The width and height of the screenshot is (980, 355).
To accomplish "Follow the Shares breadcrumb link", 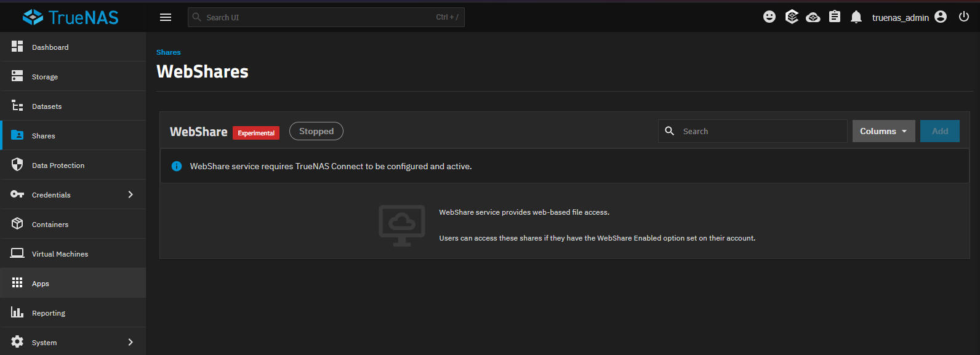I will (x=169, y=52).
